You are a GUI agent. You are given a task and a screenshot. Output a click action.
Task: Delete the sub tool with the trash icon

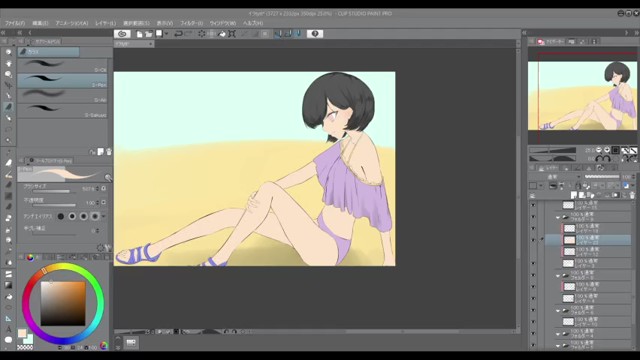tap(109, 152)
